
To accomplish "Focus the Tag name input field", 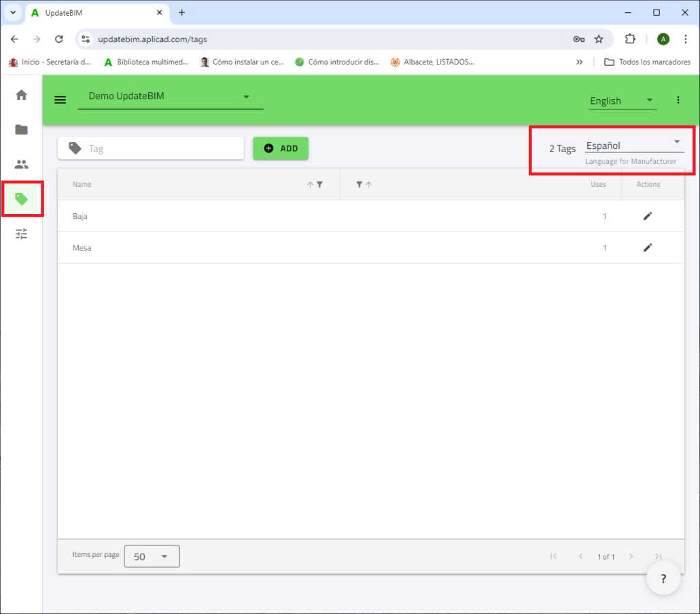I will 151,149.
